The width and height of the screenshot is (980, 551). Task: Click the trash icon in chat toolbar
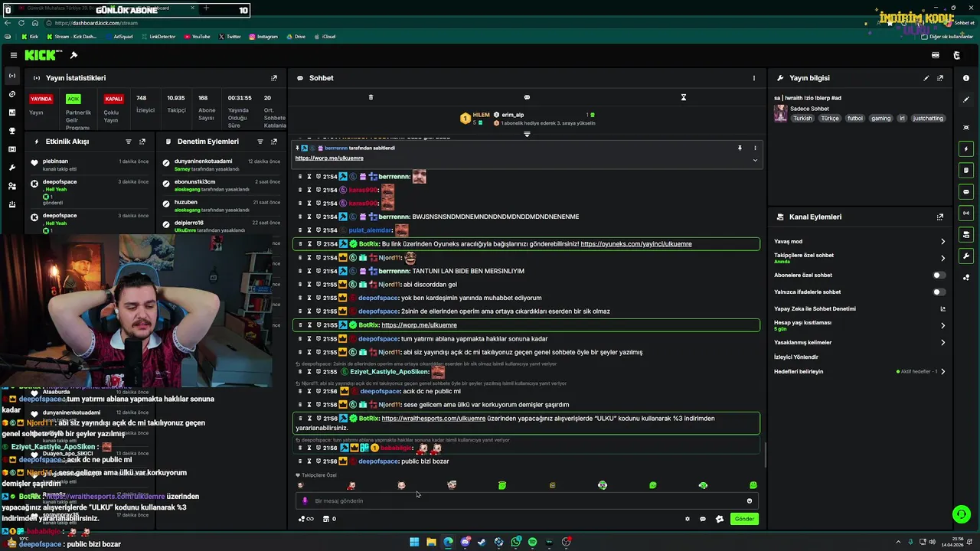[371, 97]
